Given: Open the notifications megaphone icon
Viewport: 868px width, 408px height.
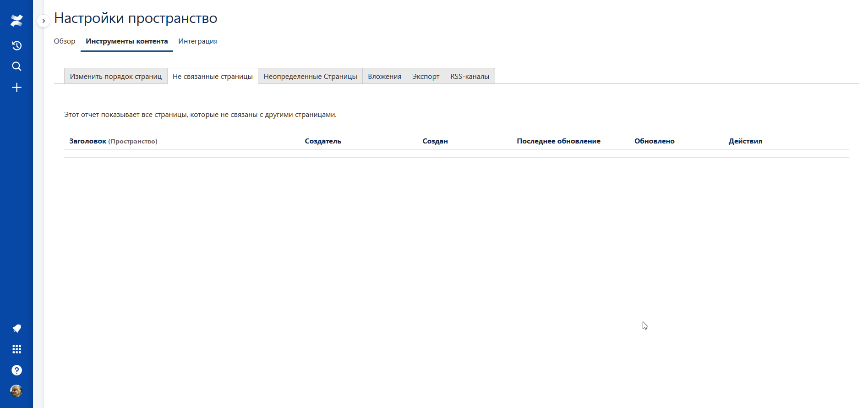Looking at the screenshot, I should click(16, 328).
